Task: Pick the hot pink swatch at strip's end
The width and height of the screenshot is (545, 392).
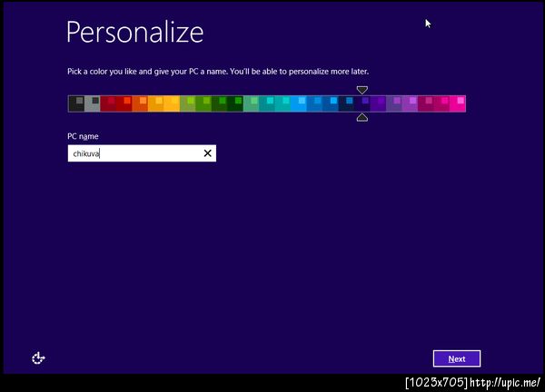Action: (x=458, y=103)
